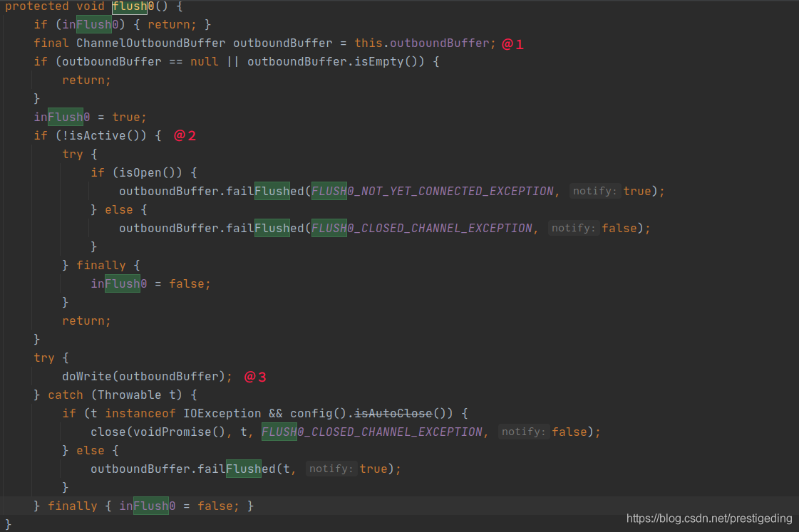The width and height of the screenshot is (799, 532).
Task: Click the 'notify:' hint before true on the NOT_YET_CONNECTED line
Action: 594,192
